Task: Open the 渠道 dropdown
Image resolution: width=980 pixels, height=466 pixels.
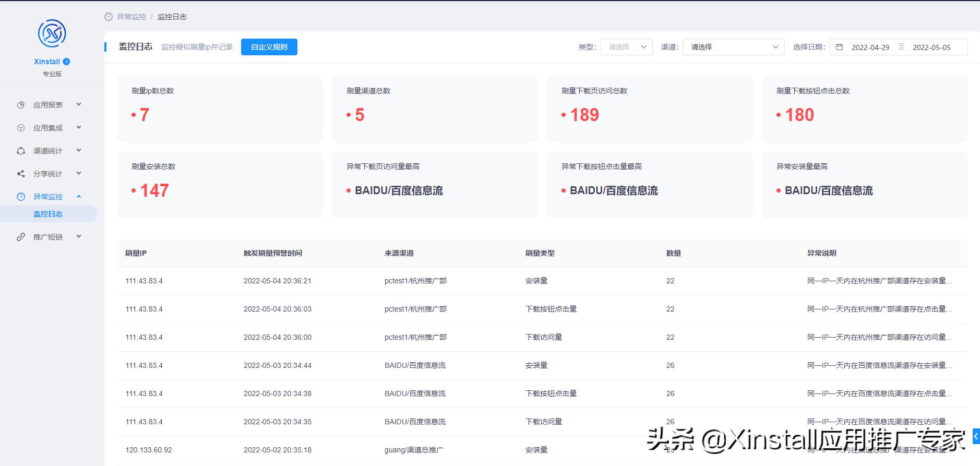Action: click(734, 47)
